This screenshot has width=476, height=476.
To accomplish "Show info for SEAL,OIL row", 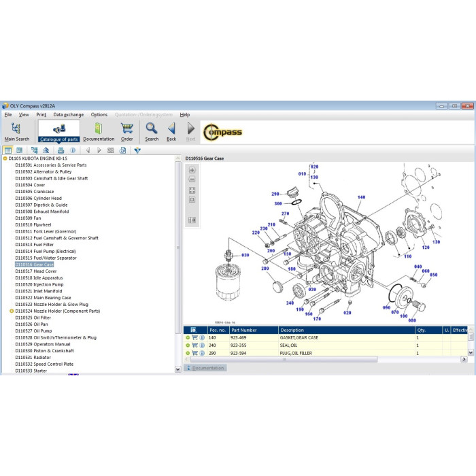I will (x=202, y=345).
